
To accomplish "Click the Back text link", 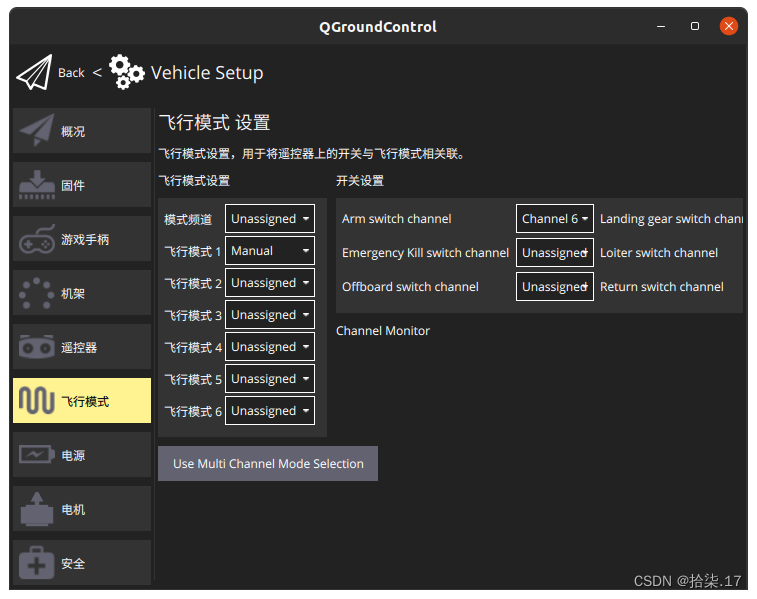I will point(71,72).
